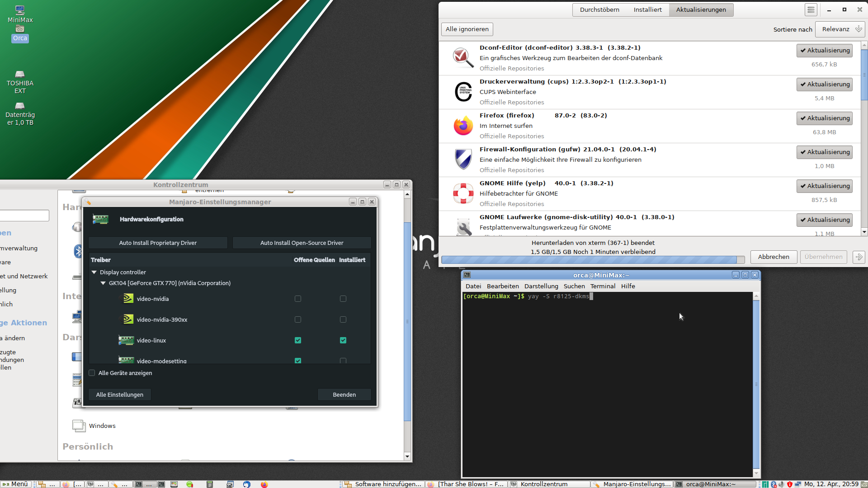Open the Darstellung menu in terminal
This screenshot has height=488, width=868.
541,286
